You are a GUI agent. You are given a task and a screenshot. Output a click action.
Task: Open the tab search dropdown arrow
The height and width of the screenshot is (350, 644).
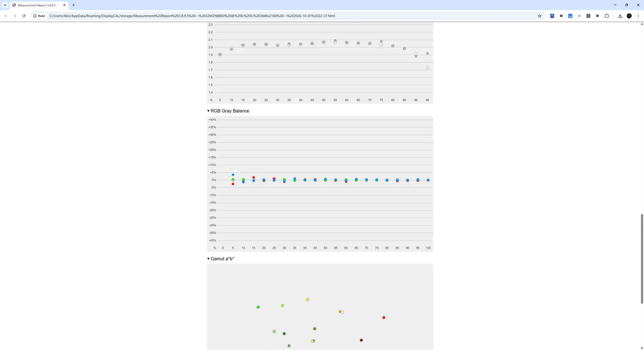[x=5, y=5]
